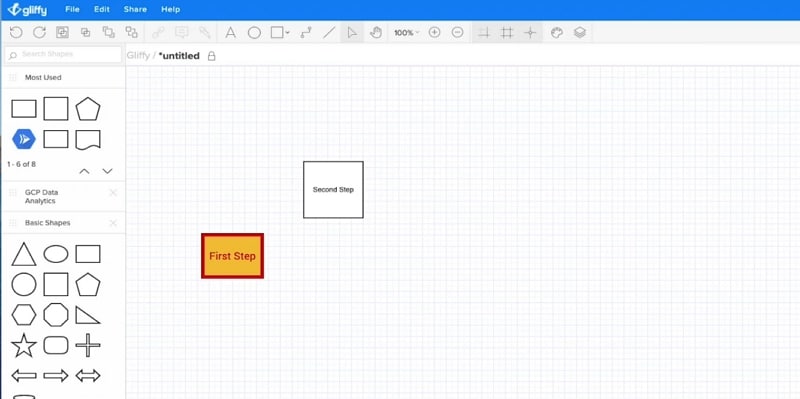Select the Ellipse drawing tool
The height and width of the screenshot is (399, 800).
pyautogui.click(x=254, y=33)
